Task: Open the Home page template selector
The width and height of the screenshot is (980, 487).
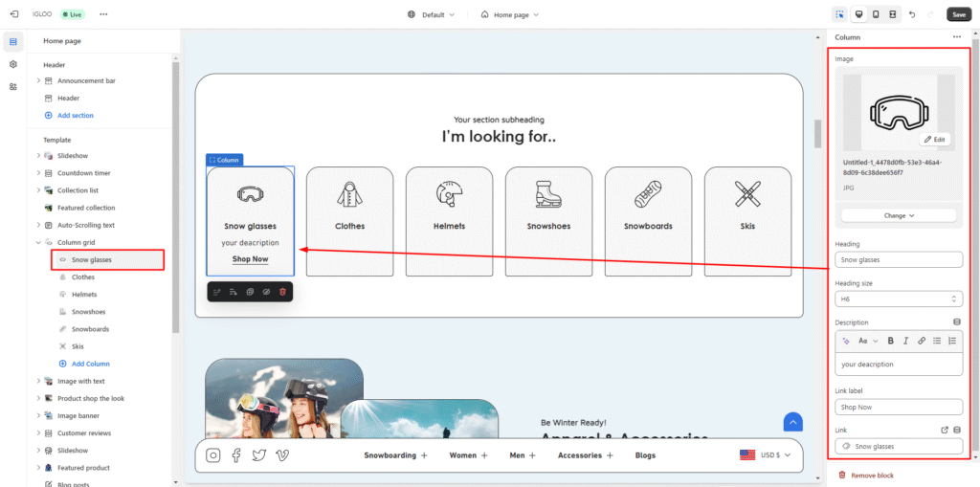Action: 510,14
